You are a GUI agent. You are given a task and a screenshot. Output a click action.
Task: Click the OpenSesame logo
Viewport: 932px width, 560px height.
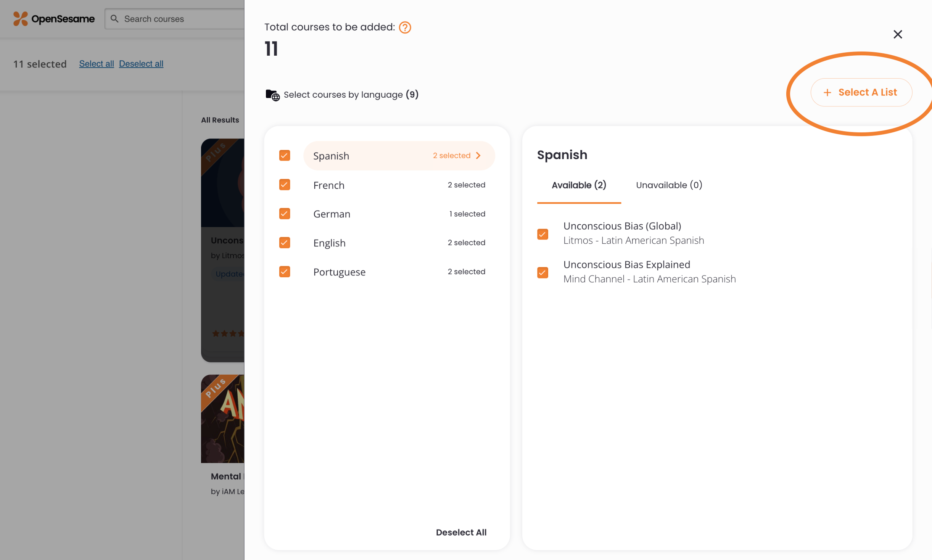[x=53, y=18]
